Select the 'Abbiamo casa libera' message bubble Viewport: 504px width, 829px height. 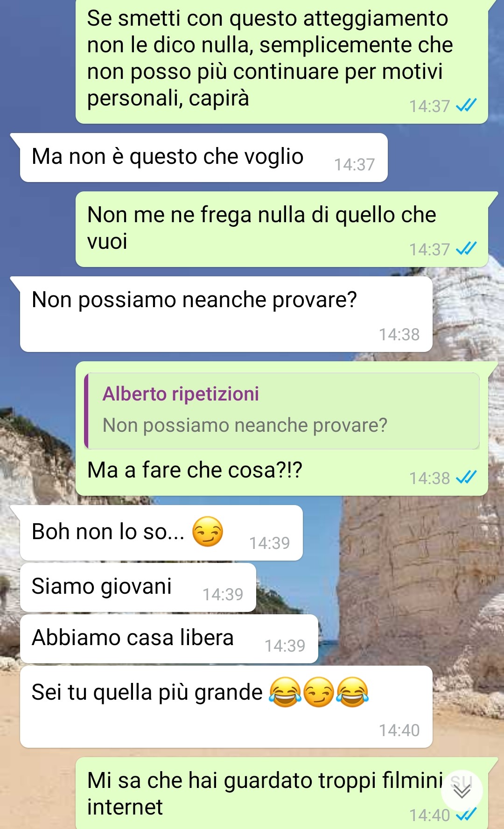(x=169, y=639)
